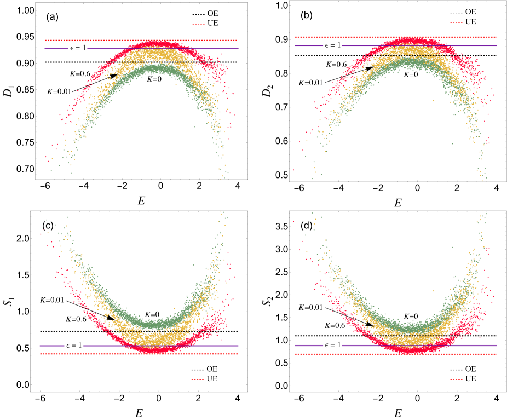
Task: Click the ε = 1 label in panel (d)
Action: tap(333, 346)
